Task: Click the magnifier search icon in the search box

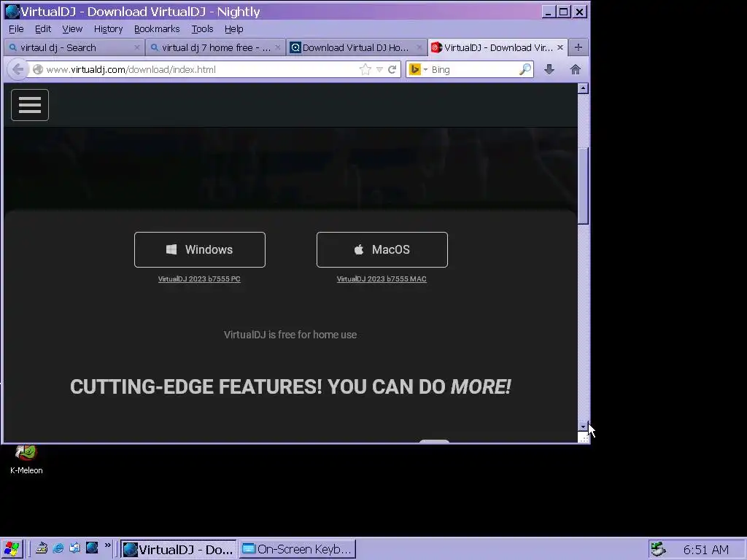Action: point(525,69)
